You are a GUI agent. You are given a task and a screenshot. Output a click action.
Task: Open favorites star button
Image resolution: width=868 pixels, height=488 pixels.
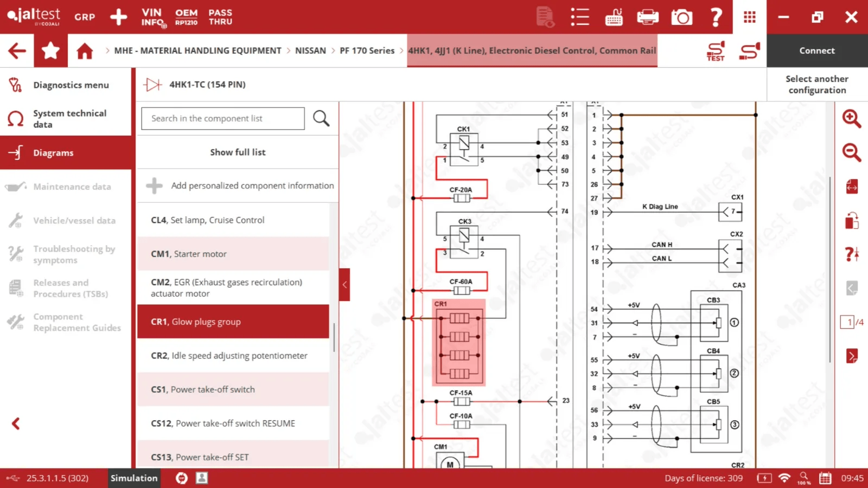click(x=50, y=51)
